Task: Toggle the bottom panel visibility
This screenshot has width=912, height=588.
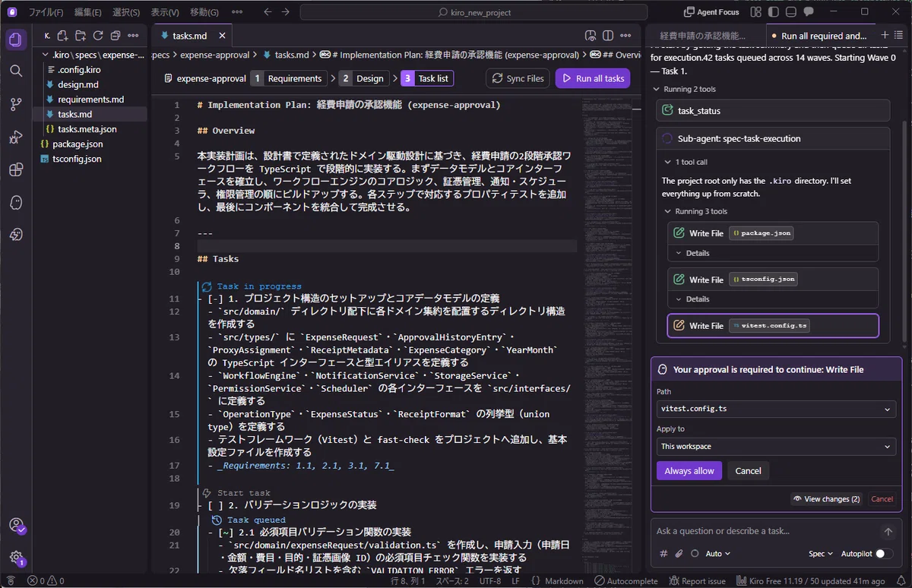Action: coord(791,12)
